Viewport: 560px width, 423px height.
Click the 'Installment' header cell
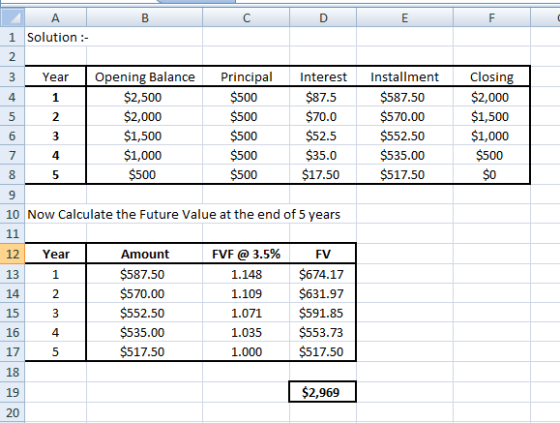405,76
